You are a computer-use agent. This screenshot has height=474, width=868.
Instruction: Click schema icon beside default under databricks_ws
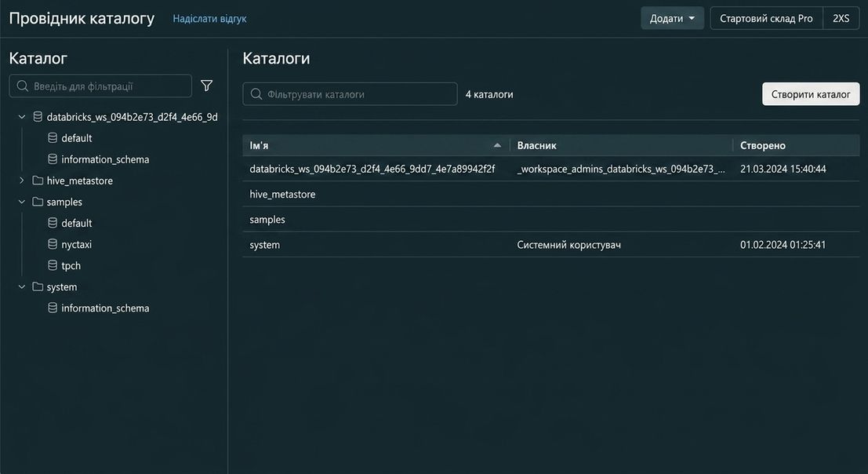point(53,138)
